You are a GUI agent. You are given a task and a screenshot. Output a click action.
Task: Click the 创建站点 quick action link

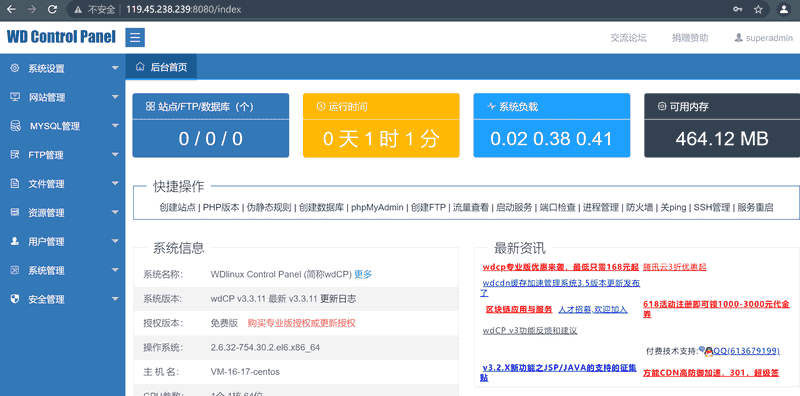(x=177, y=207)
